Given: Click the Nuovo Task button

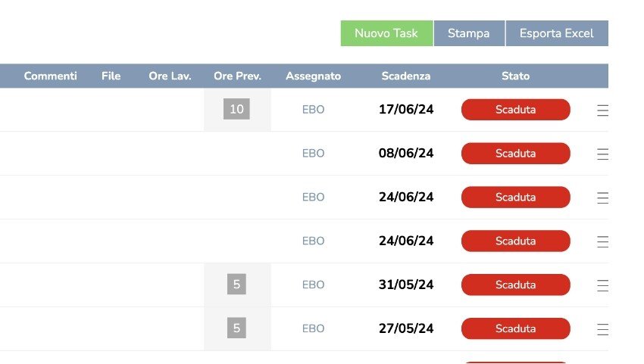Looking at the screenshot, I should coord(386,33).
